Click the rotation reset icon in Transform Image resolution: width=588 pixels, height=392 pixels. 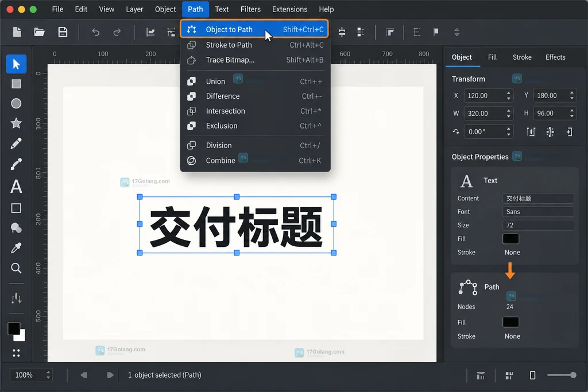455,132
